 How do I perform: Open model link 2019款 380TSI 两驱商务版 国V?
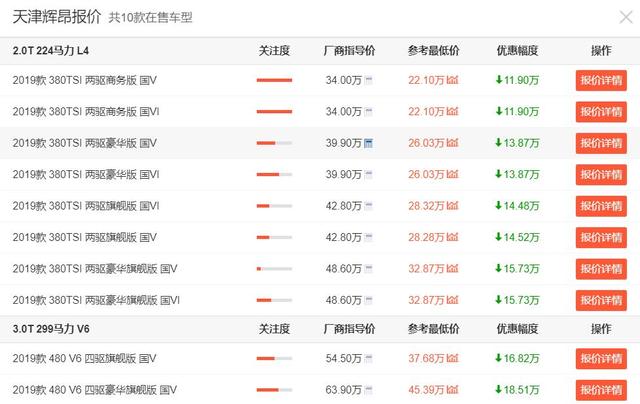(x=84, y=80)
